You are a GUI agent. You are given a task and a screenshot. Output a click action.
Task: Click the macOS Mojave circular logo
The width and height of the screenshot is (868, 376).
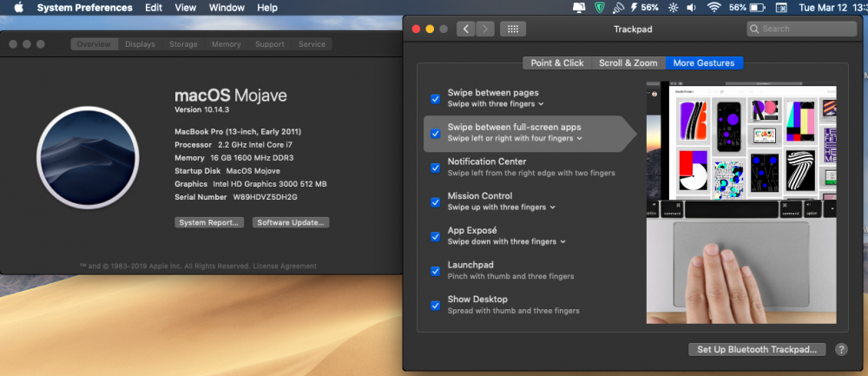[x=88, y=158]
